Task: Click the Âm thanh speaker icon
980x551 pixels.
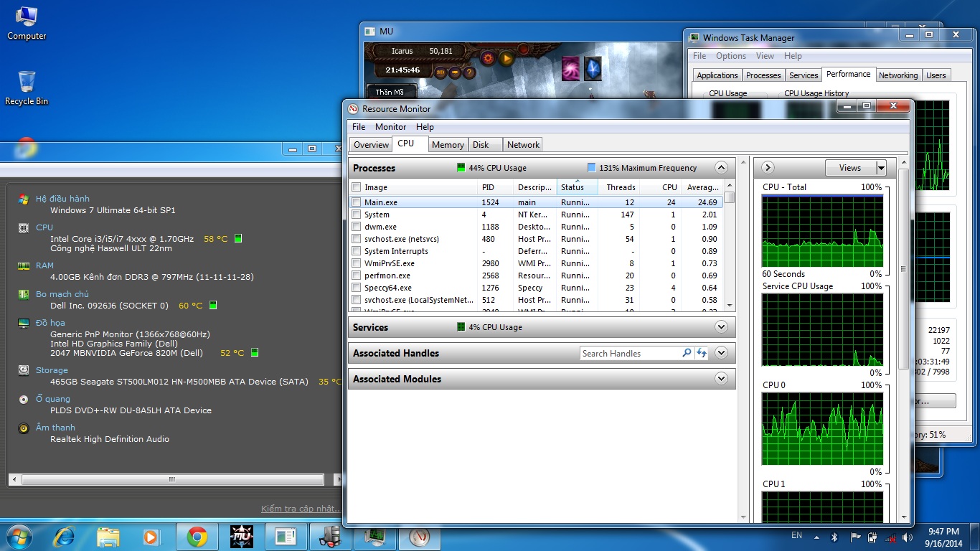Action: coord(24,428)
